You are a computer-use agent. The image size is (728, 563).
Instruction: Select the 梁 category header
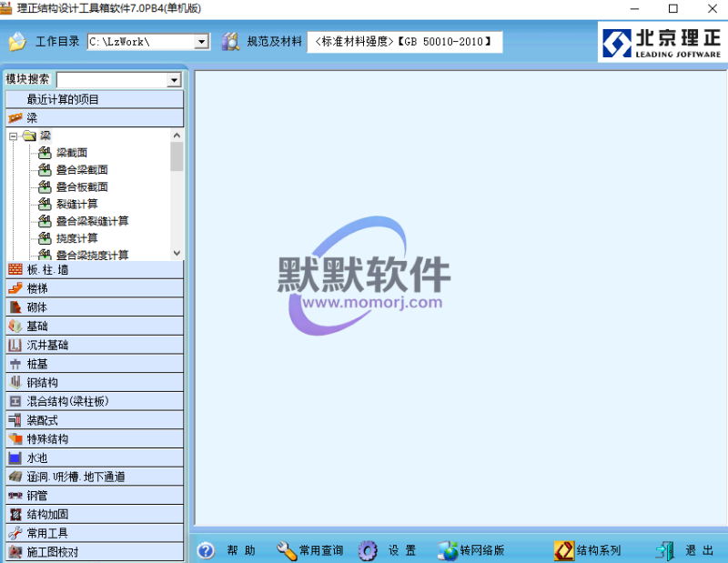(x=95, y=118)
